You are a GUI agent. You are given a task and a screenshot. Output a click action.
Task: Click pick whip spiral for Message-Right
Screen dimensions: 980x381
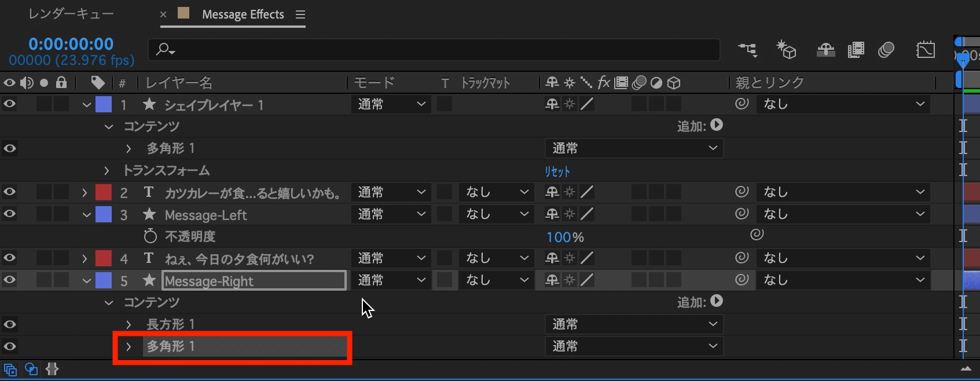pyautogui.click(x=742, y=280)
